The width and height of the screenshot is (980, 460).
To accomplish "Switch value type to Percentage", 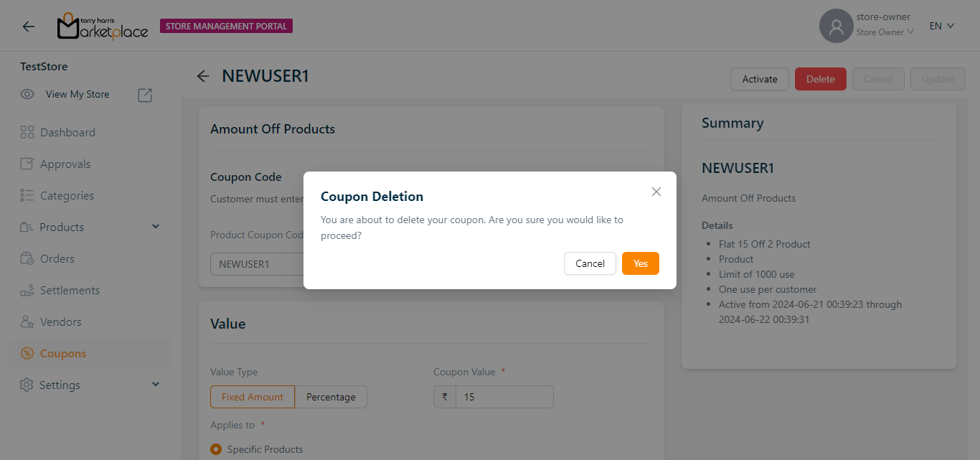I will (331, 397).
